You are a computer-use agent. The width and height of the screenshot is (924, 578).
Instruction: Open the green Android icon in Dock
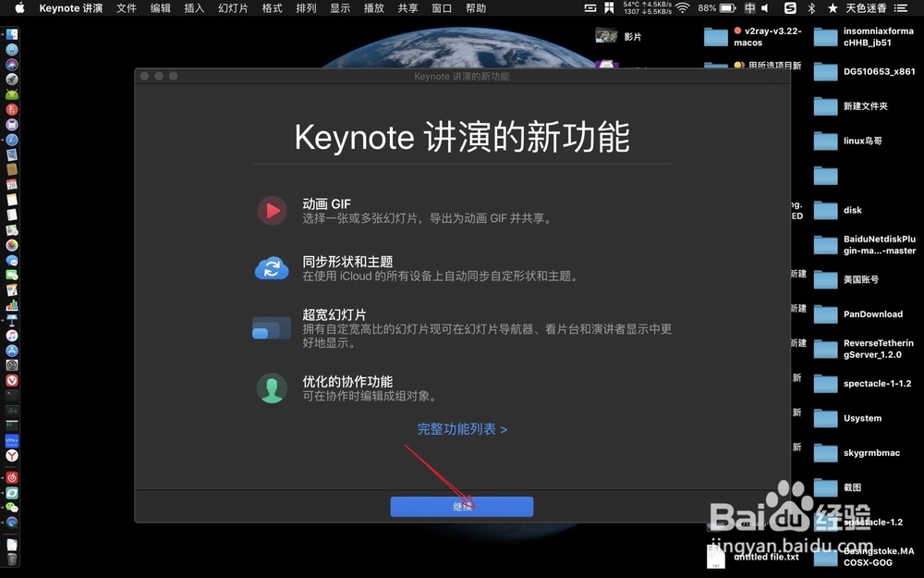(12, 94)
